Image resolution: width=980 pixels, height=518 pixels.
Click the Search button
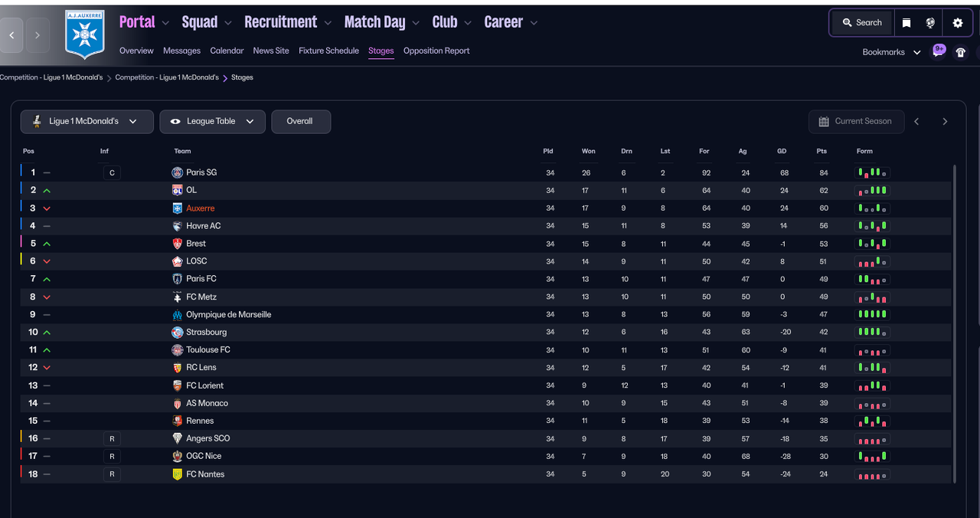click(x=862, y=23)
